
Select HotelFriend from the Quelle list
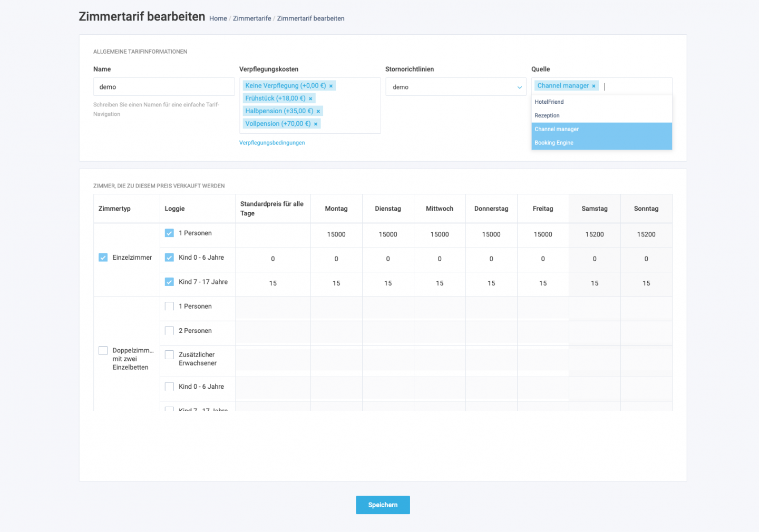(601, 102)
